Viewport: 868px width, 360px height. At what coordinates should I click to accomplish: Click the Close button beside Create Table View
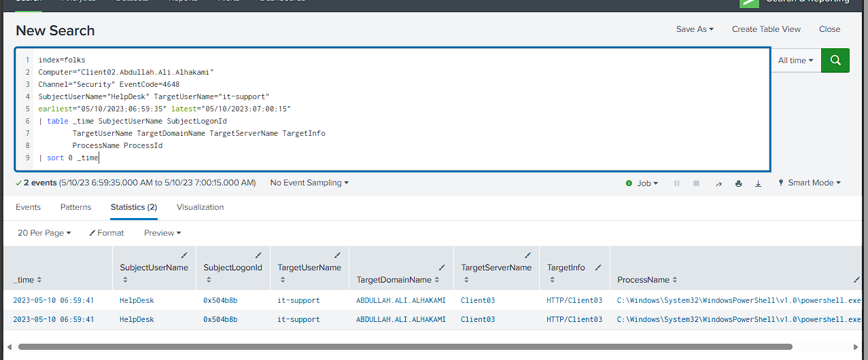(830, 29)
